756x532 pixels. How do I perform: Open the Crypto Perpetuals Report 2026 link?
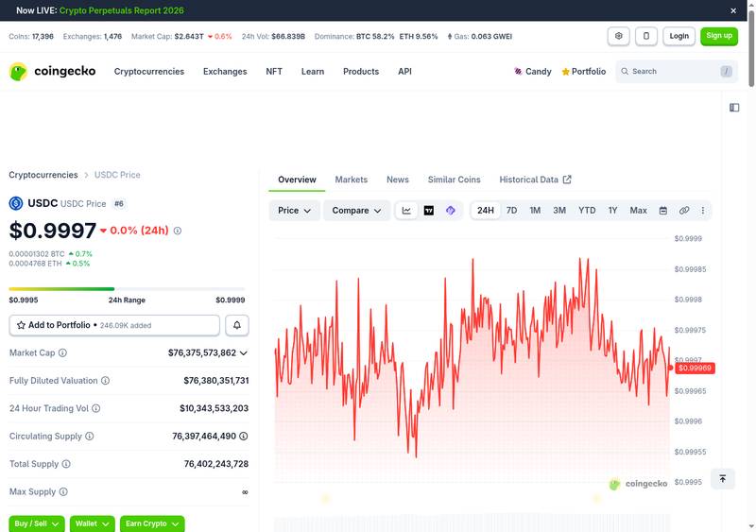pos(122,10)
